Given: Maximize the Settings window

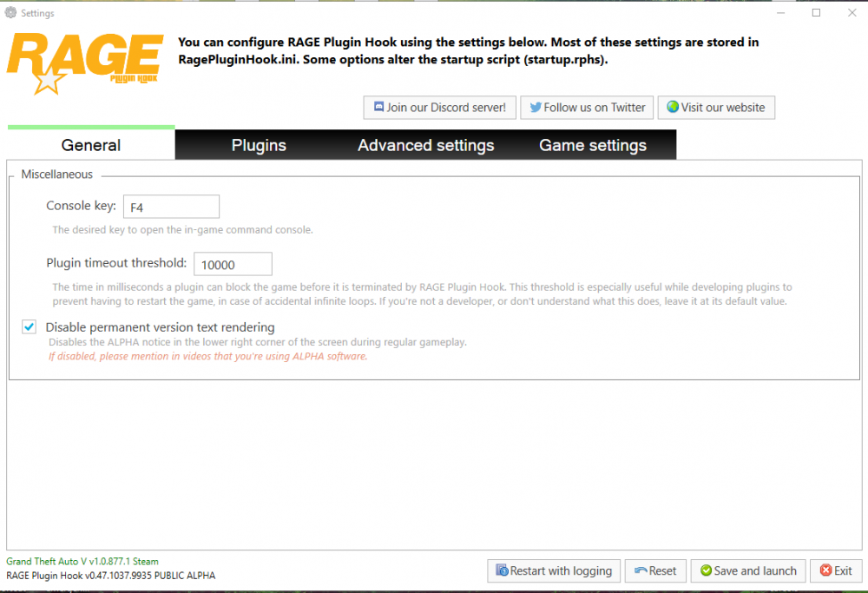Looking at the screenshot, I should [816, 13].
